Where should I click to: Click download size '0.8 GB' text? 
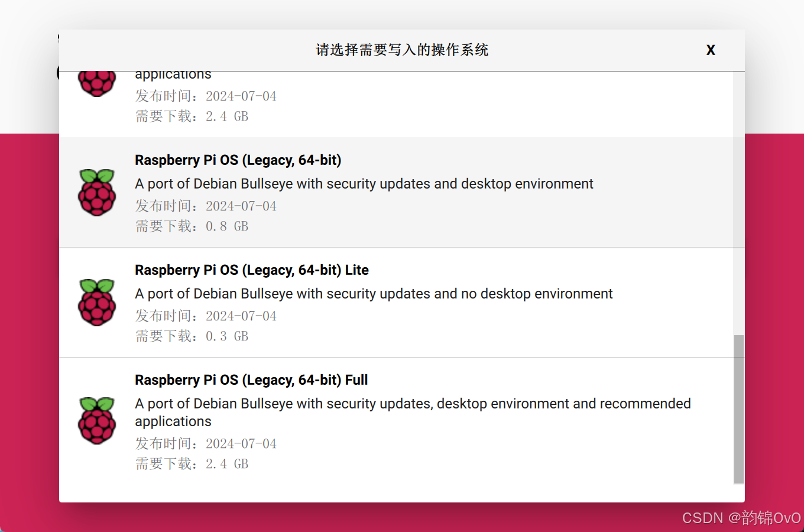coord(227,226)
